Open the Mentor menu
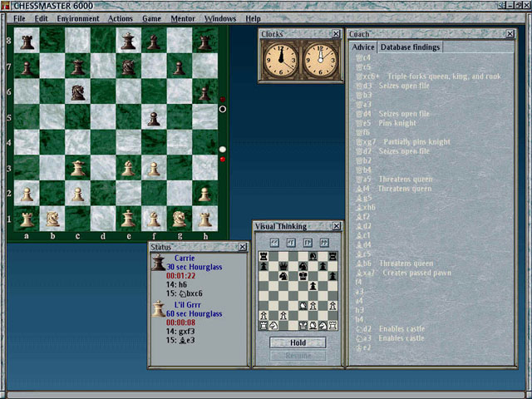 (x=183, y=18)
